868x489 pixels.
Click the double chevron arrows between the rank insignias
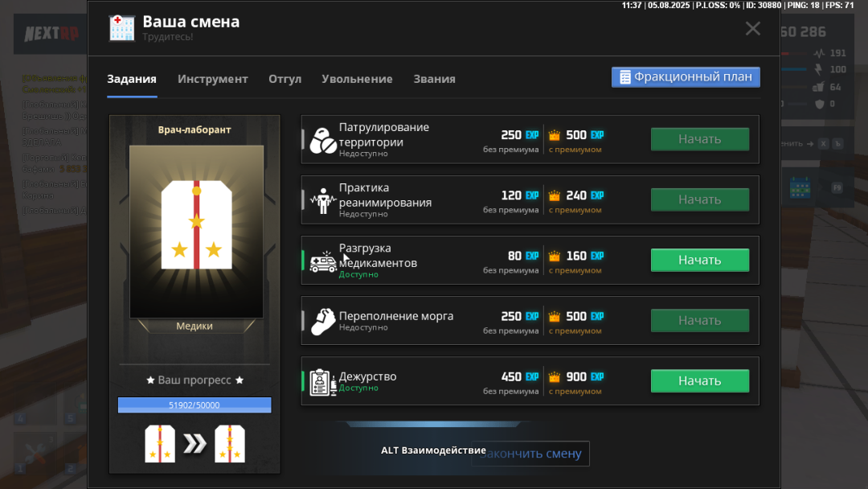click(x=194, y=444)
